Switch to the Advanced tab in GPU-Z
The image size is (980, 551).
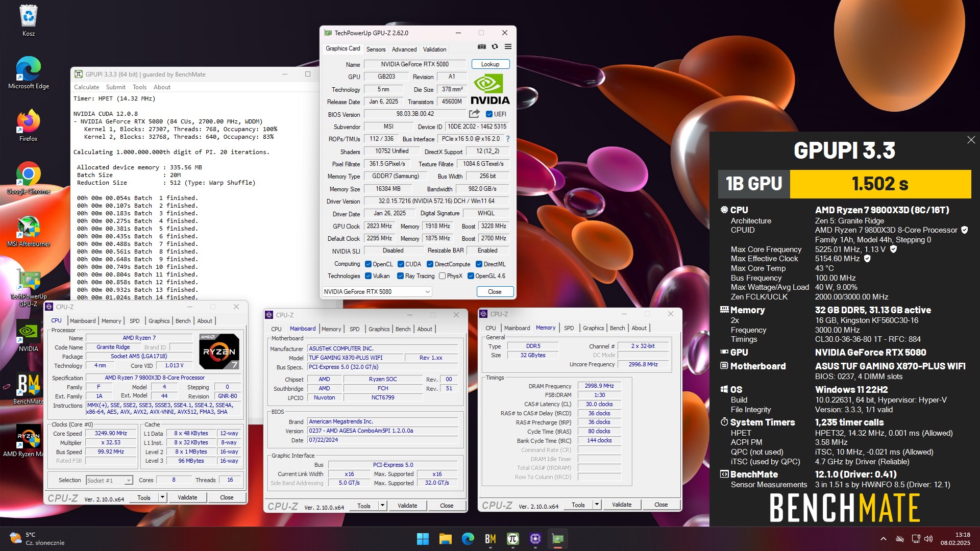click(x=404, y=49)
